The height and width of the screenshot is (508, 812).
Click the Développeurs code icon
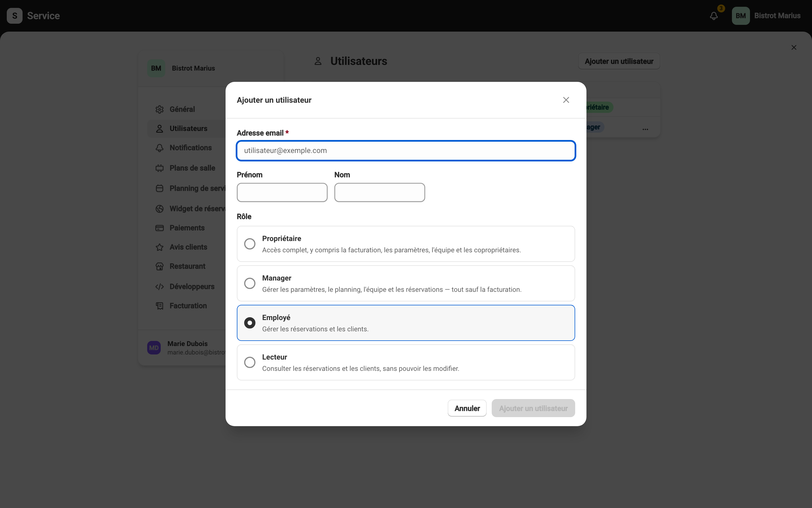click(x=160, y=286)
